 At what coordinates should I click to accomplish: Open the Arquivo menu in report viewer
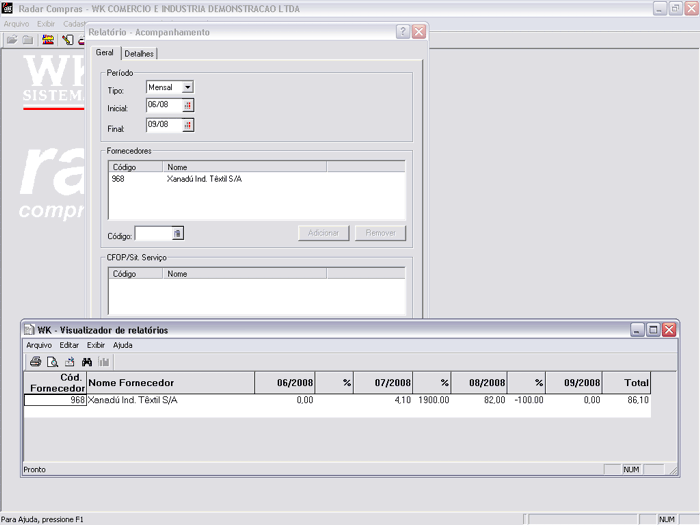pos(39,345)
